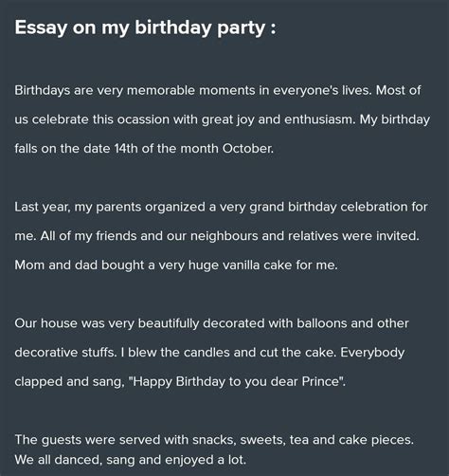Click the word 'Everybody'
Screen dimensions: 449x476
372,353
